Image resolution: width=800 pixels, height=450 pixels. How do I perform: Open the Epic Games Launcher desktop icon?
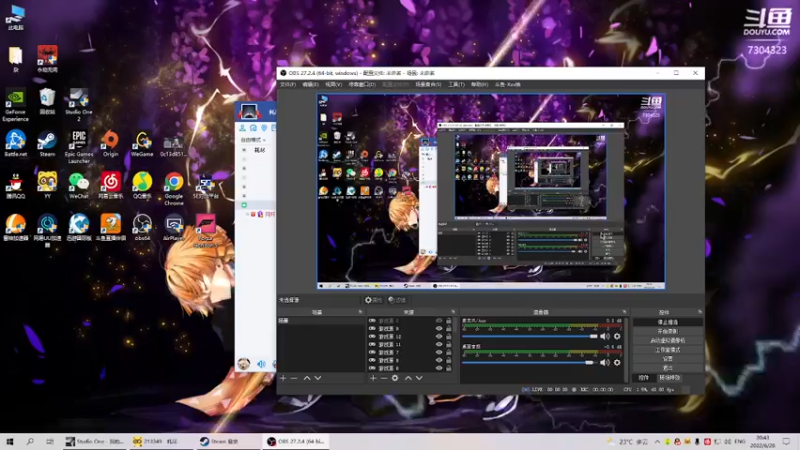[x=79, y=147]
